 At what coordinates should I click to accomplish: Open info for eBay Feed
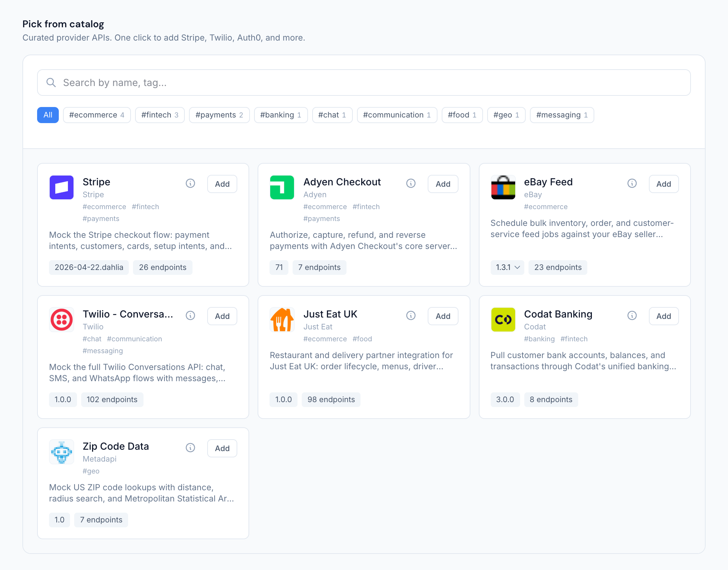(x=632, y=183)
